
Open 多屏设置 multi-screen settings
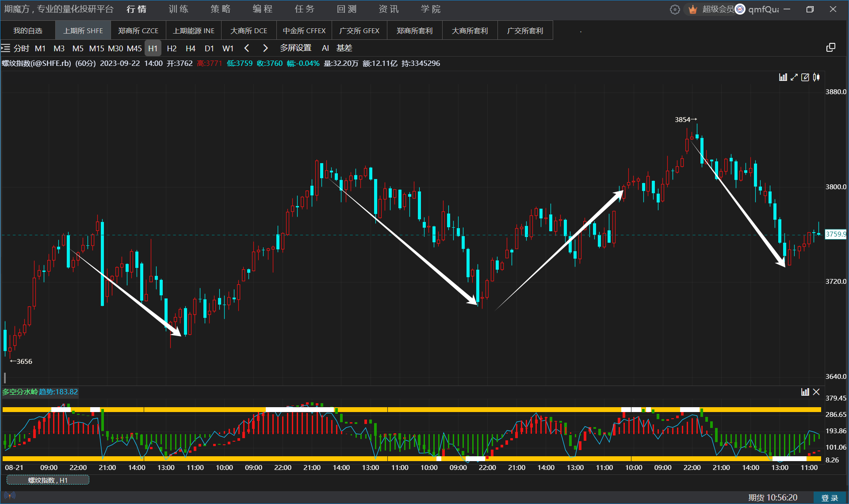click(x=295, y=48)
